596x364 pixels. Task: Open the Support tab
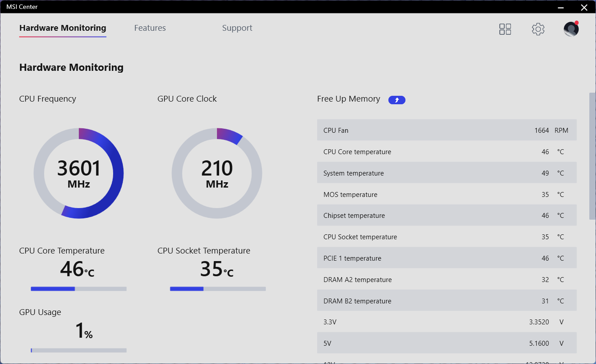(237, 28)
